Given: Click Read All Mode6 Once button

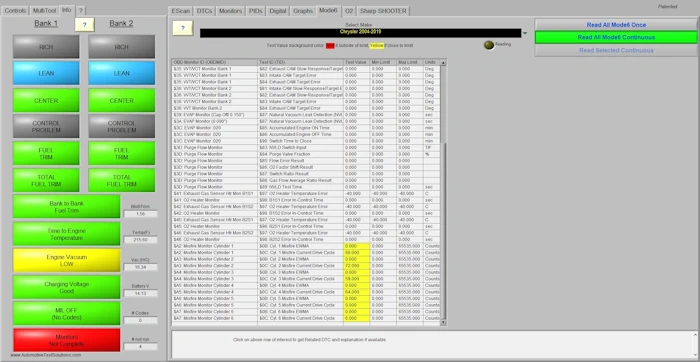Looking at the screenshot, I should point(616,25).
